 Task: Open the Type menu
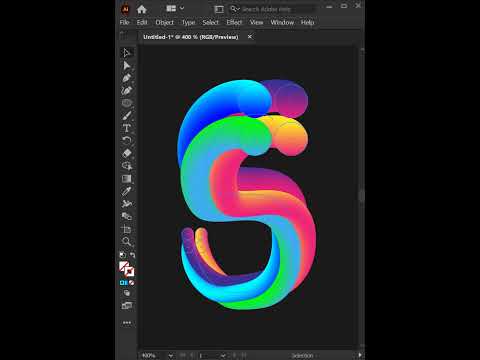coord(188,22)
